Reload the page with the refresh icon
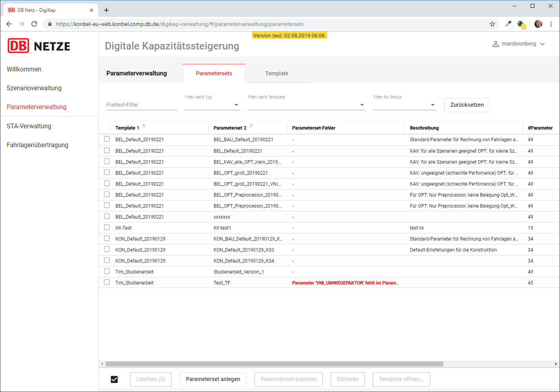The image size is (560, 392). coord(34,24)
